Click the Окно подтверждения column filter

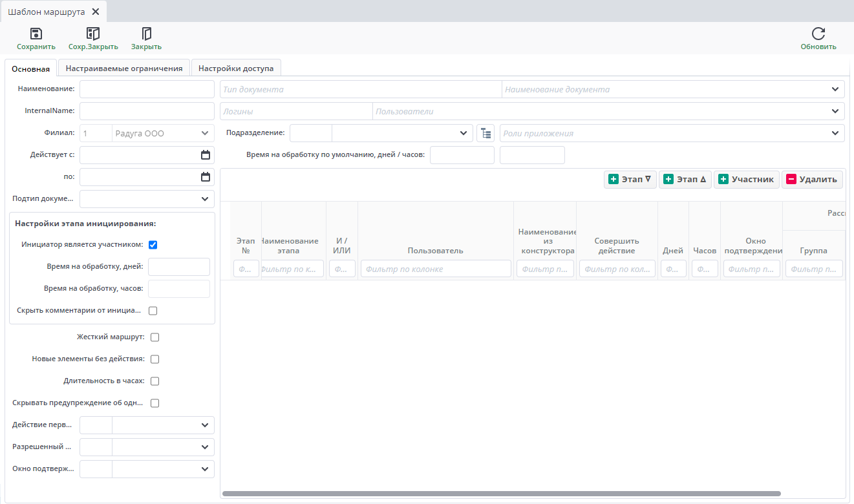pos(751,269)
